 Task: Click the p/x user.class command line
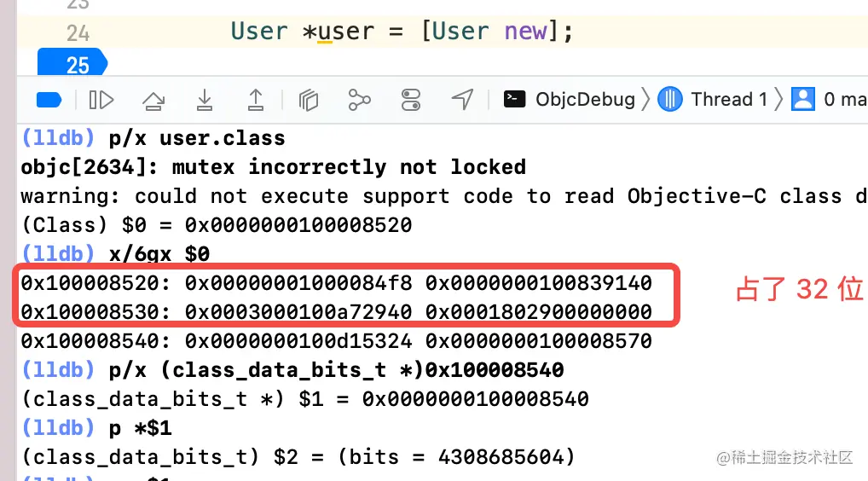[153, 138]
